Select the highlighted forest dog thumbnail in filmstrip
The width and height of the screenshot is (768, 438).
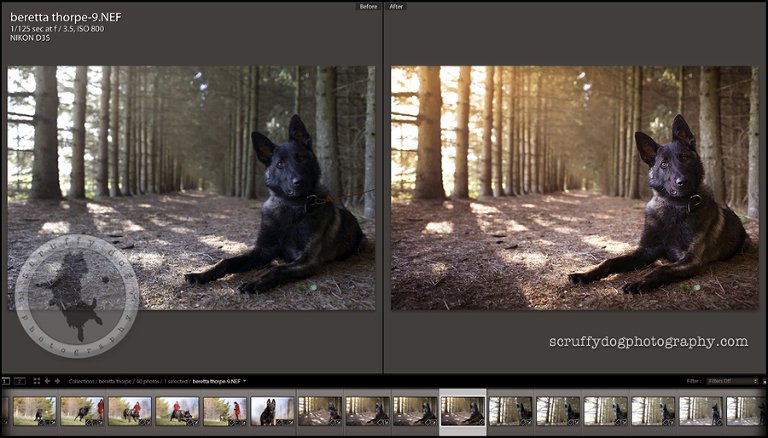[463, 409]
